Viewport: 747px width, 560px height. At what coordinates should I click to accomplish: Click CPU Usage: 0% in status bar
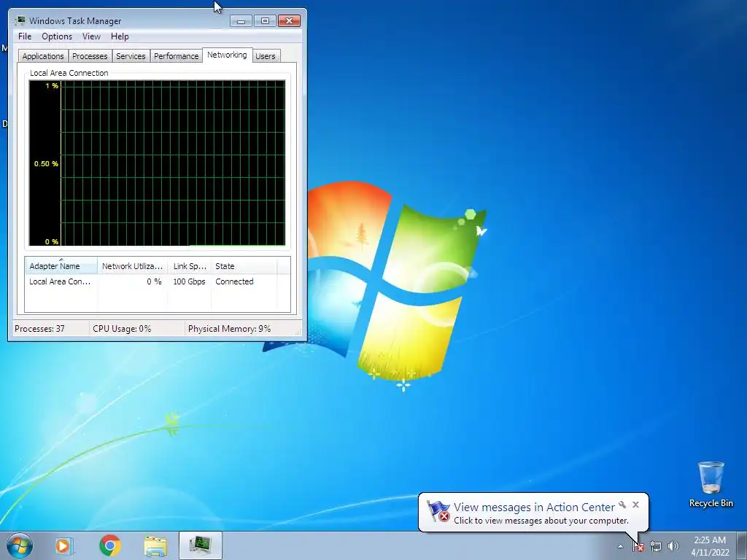(122, 329)
